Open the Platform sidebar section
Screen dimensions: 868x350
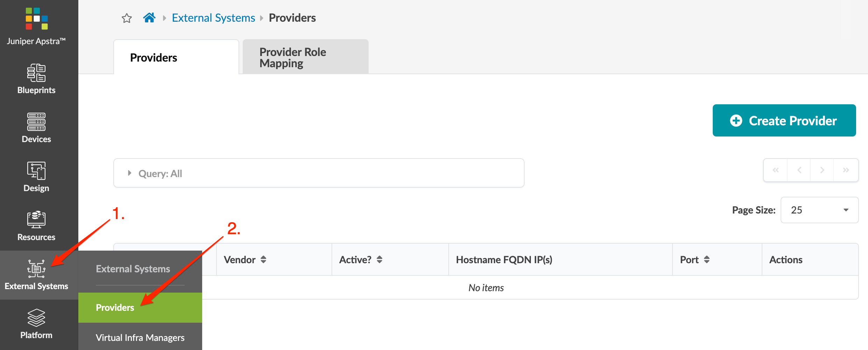click(36, 324)
